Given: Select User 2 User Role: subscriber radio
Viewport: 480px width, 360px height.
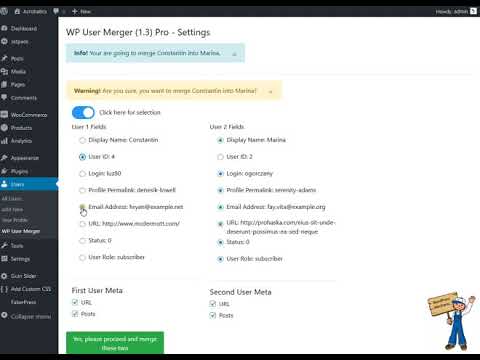Looking at the screenshot, I should coord(220,259).
